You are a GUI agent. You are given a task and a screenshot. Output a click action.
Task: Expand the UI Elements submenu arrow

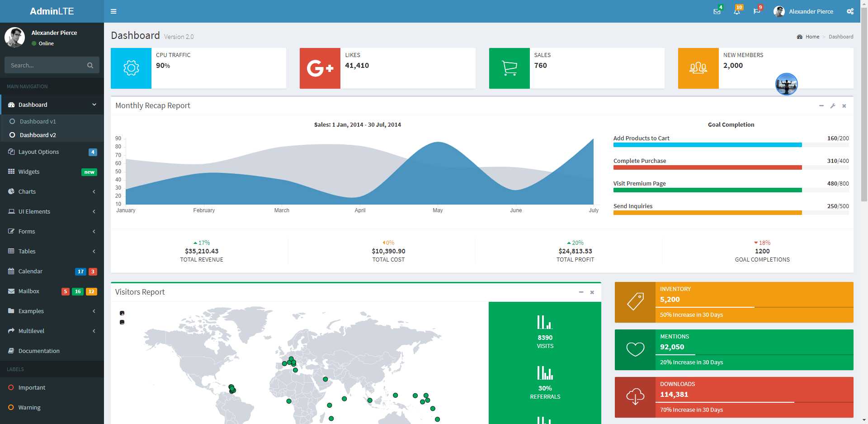click(x=94, y=211)
